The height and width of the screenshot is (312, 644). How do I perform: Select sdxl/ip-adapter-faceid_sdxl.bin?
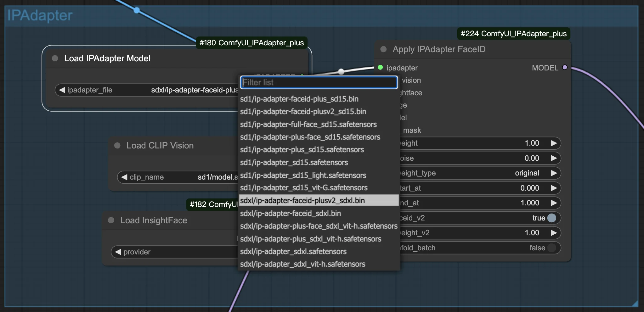(319, 213)
